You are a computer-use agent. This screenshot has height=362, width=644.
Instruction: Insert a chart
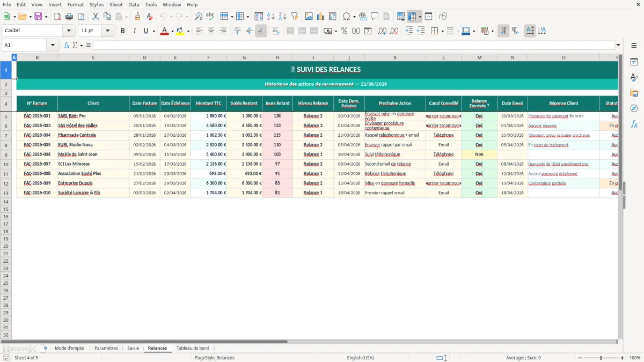pos(321,17)
